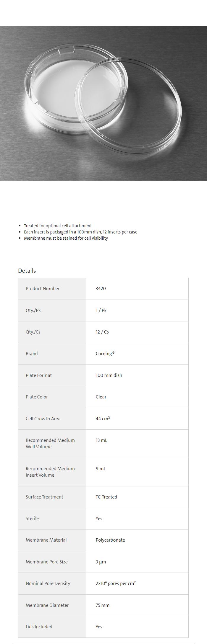Viewport: 207px width, 644px height.
Task: Click the '12 inserts per case' bullet text
Action: click(80, 232)
